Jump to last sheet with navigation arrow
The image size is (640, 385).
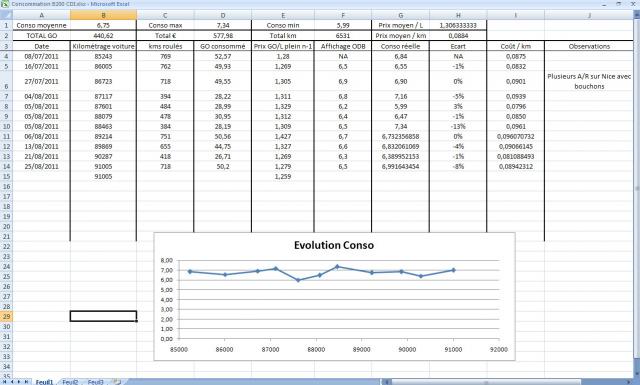(26, 382)
